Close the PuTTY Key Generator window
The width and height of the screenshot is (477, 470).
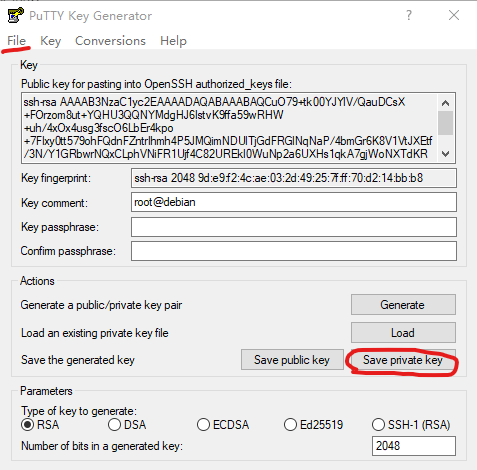click(454, 15)
